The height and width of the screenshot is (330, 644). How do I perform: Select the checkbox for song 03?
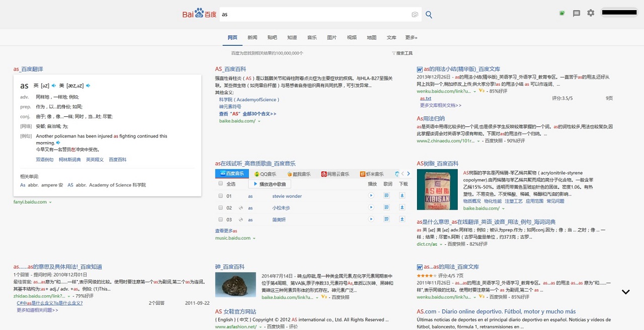[221, 219]
